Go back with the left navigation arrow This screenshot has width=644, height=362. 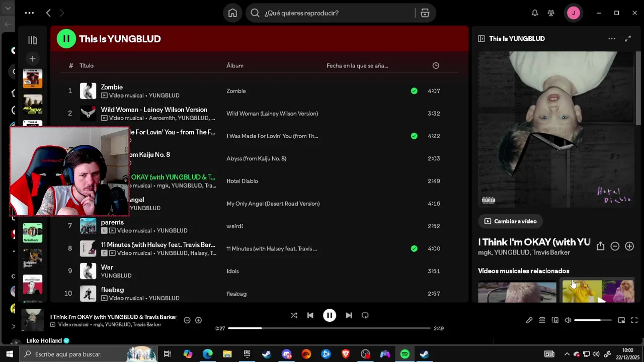coord(48,13)
